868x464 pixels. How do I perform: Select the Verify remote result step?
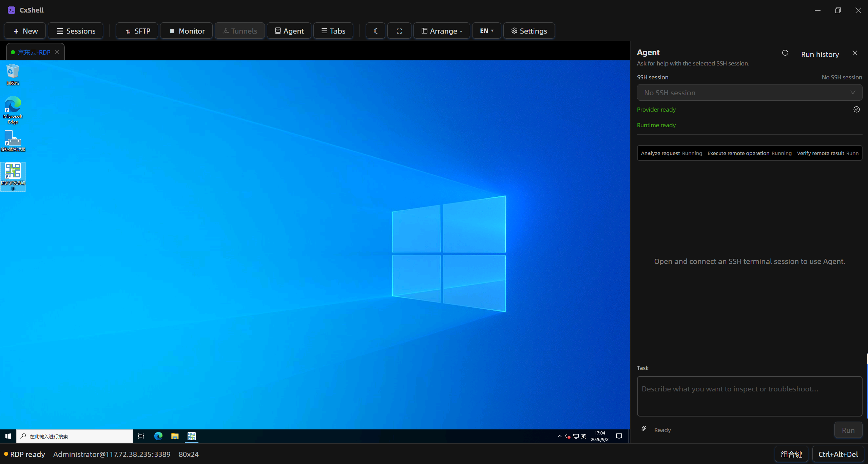[828, 153]
